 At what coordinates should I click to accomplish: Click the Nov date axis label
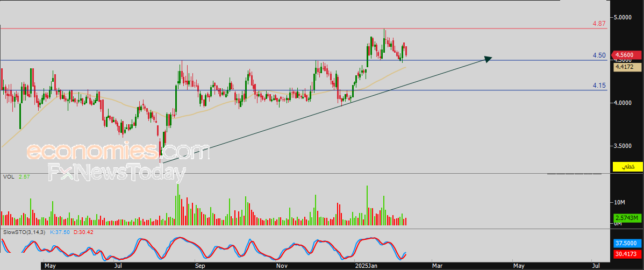(x=281, y=266)
